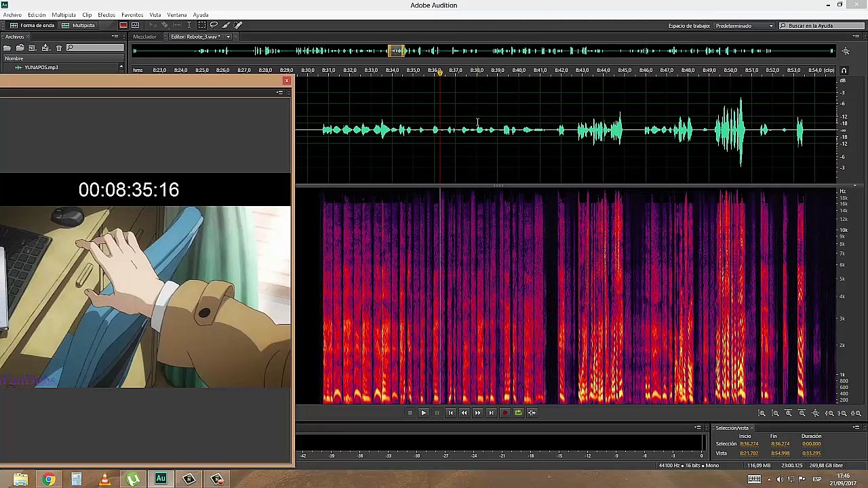Viewport: 868px width, 488px height.
Task: Select the Paintbrush Selection tool
Action: click(x=226, y=25)
